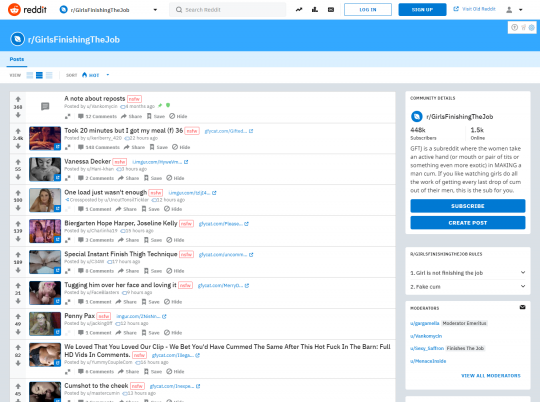Open the All bar-chart icon in header
Image resolution: width=540 pixels, height=402 pixels.
point(315,10)
